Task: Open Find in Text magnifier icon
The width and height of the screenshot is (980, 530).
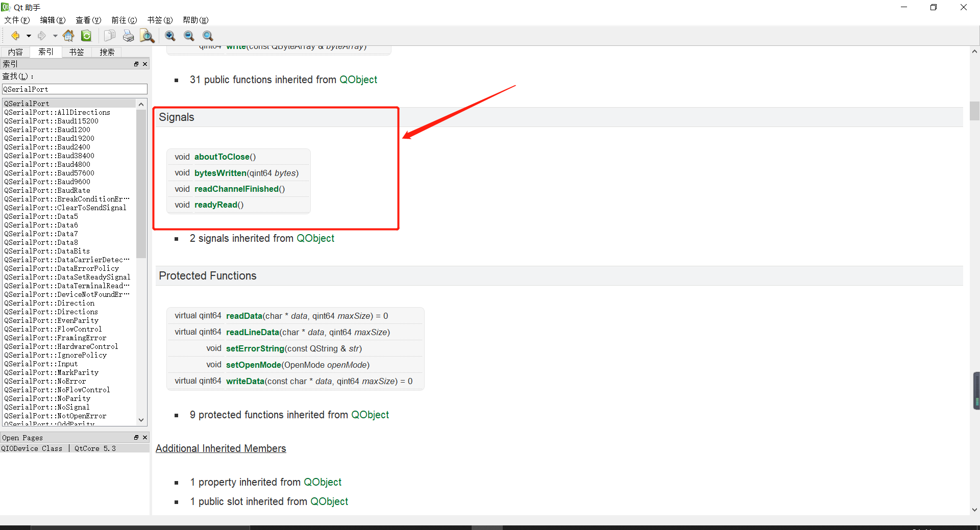Action: (x=147, y=36)
